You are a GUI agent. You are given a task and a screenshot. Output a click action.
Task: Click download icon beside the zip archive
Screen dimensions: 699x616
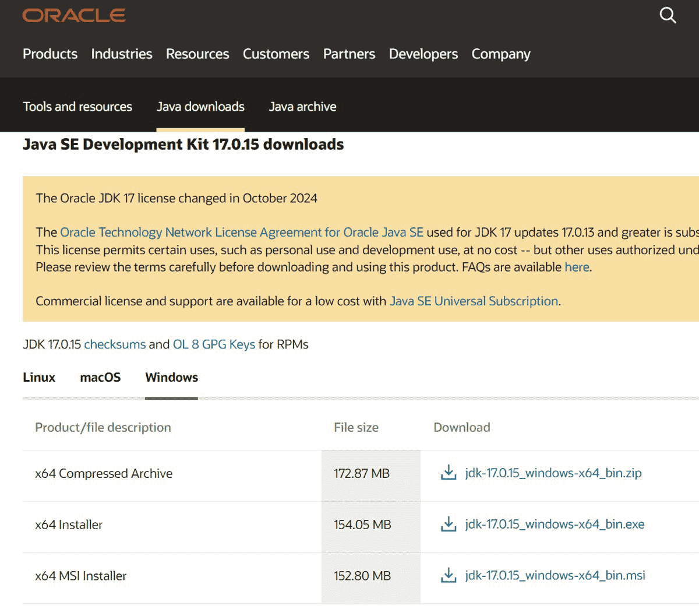(x=448, y=473)
